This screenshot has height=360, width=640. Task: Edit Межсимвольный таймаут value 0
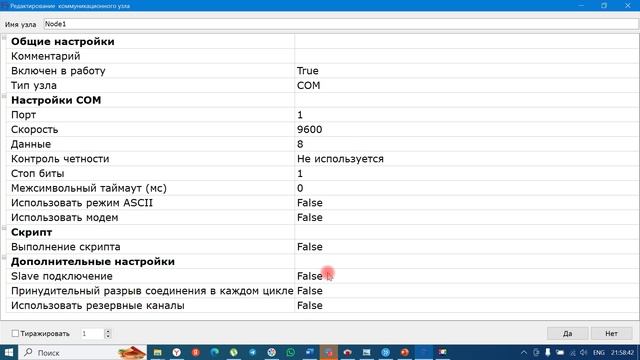point(466,188)
